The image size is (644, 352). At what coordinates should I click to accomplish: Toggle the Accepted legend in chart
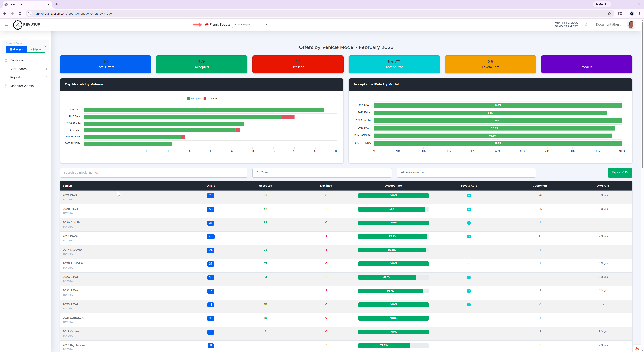(194, 99)
